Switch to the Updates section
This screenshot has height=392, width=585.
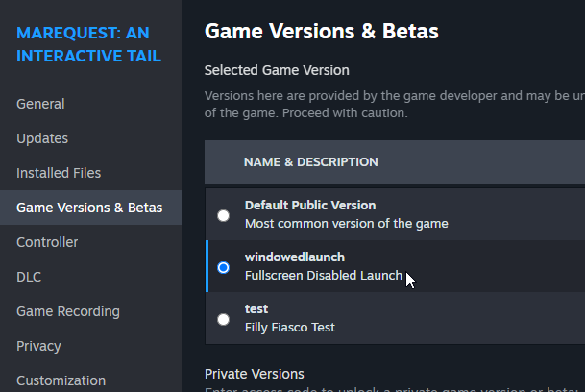42,138
